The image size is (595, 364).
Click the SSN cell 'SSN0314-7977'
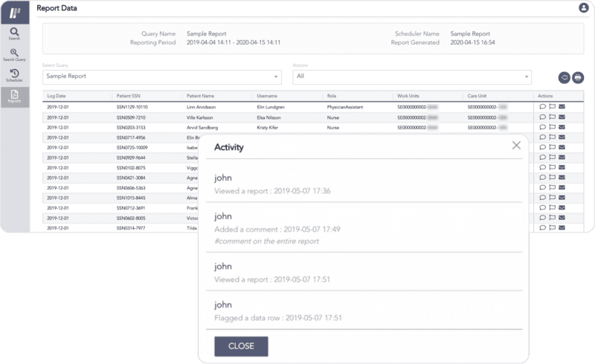tap(131, 228)
